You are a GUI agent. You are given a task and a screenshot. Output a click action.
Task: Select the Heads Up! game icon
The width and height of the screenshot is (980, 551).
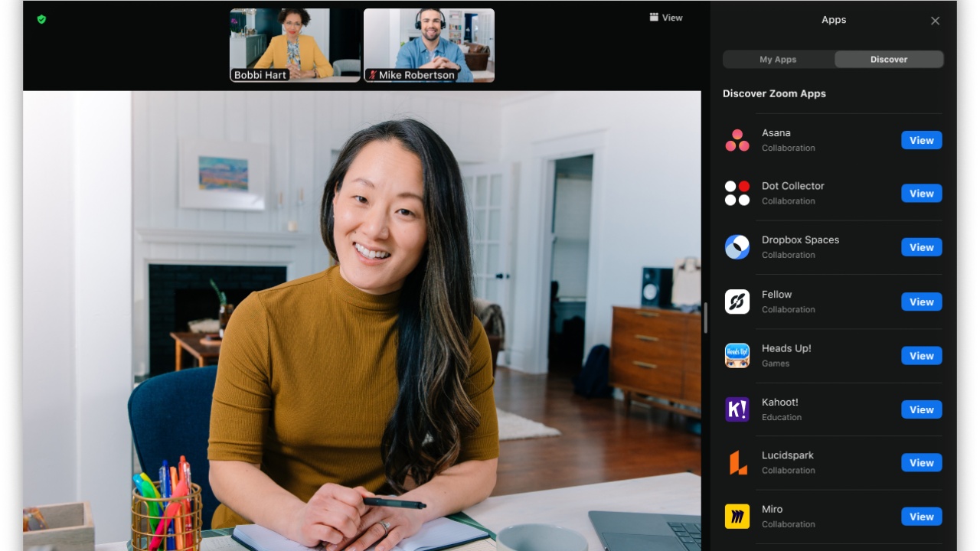[x=737, y=355]
